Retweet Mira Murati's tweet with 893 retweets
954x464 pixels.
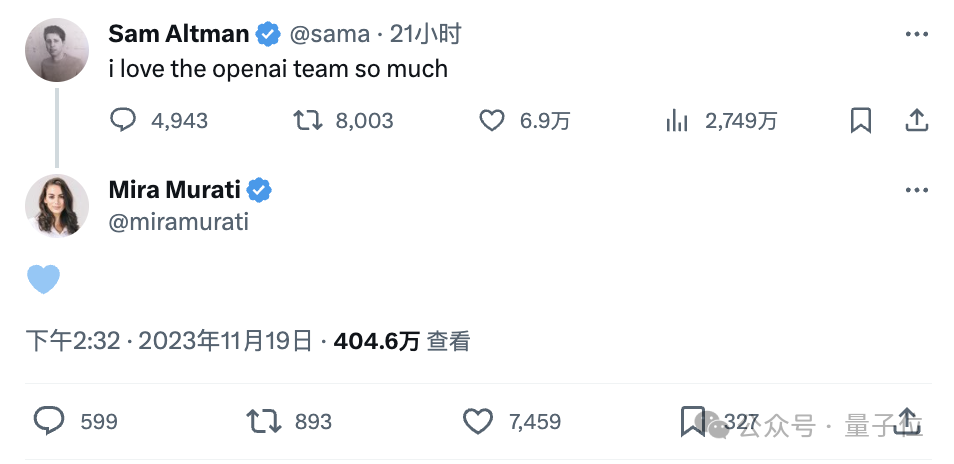[x=263, y=421]
